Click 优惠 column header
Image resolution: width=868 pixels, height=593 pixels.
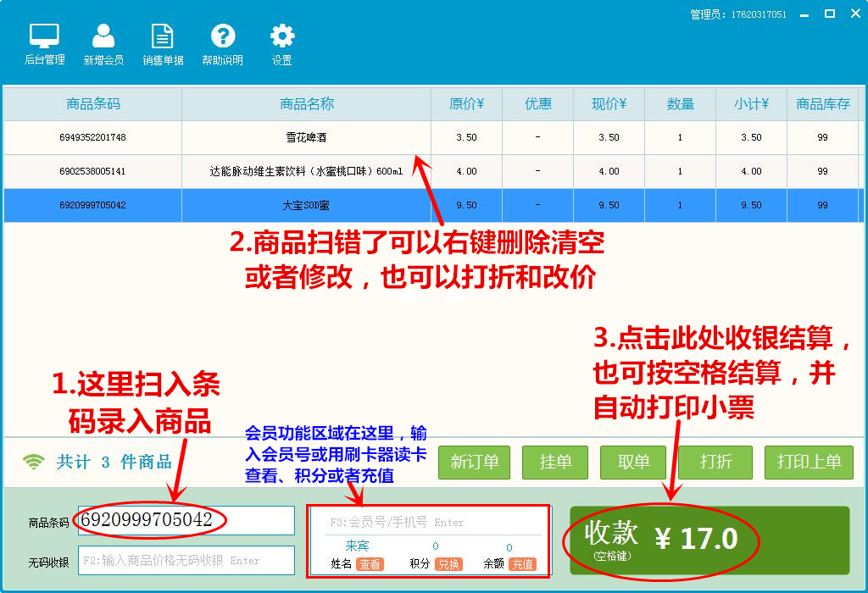coord(538,103)
